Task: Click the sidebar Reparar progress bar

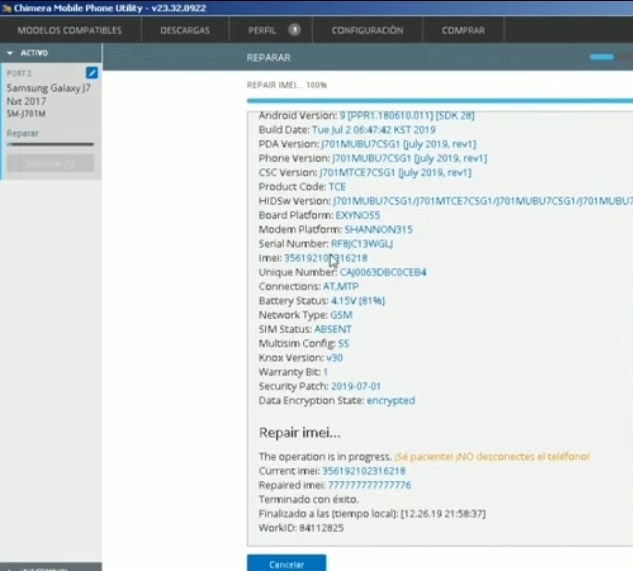Action: coord(50,144)
